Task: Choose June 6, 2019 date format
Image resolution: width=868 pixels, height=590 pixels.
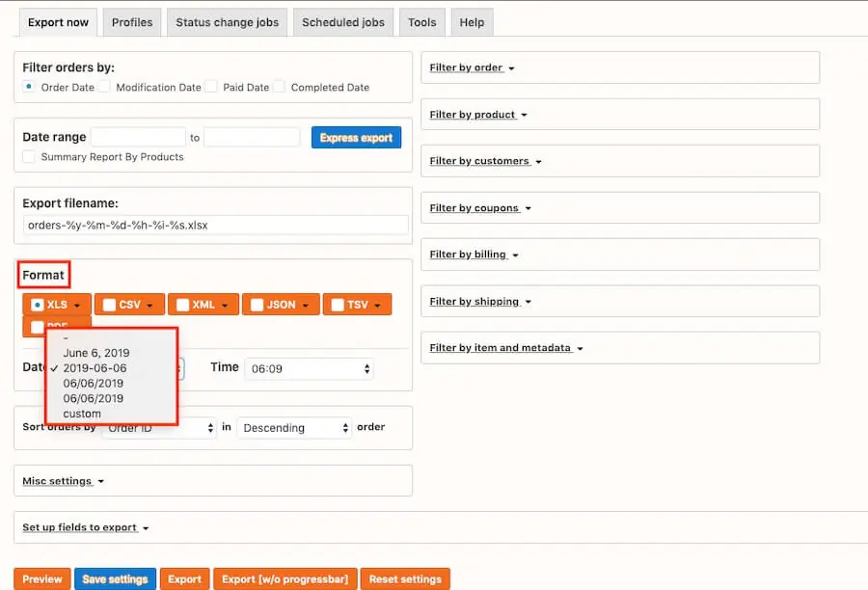Action: point(96,353)
